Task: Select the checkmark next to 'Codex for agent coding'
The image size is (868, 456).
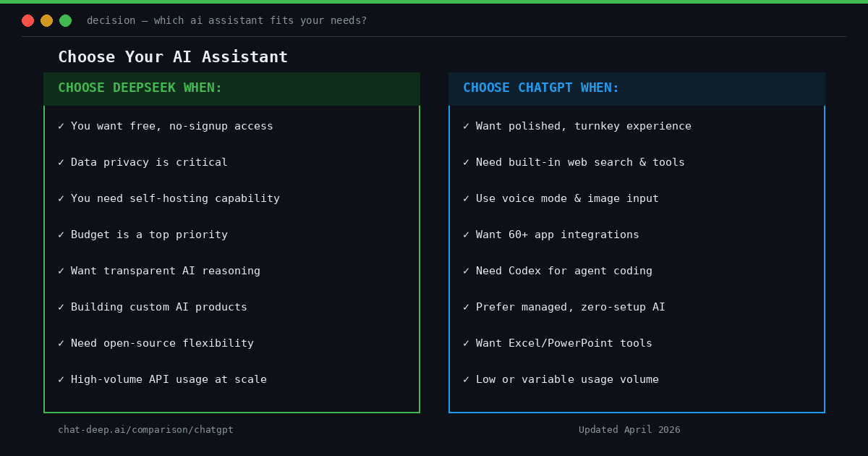Action: pyautogui.click(x=466, y=271)
